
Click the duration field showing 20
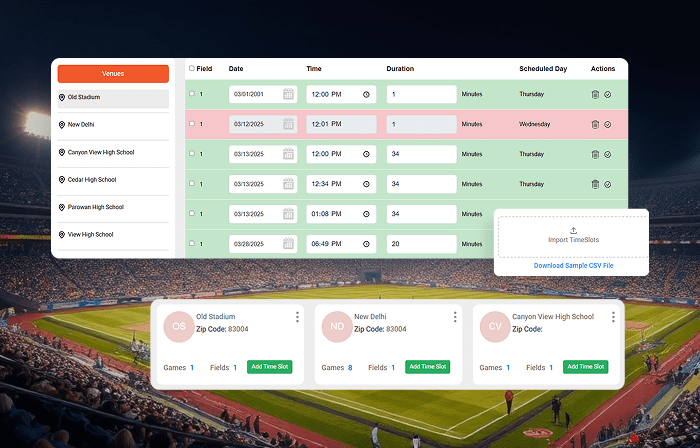tap(422, 244)
